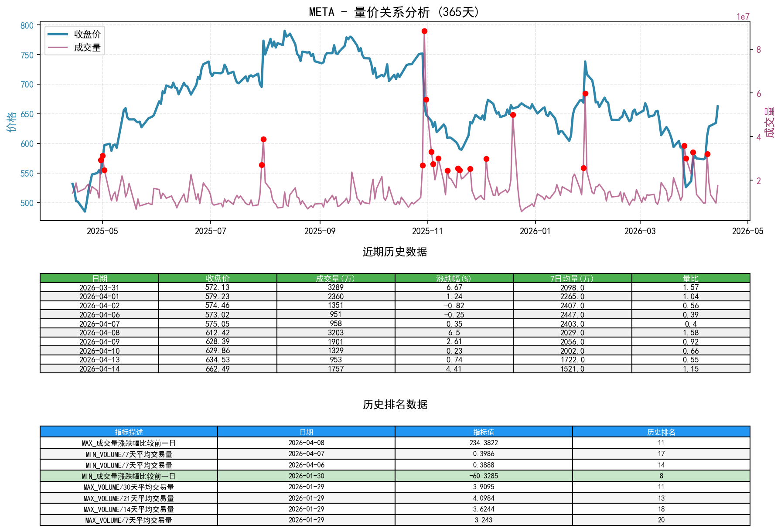Select the indicator value 234.3822
The height and width of the screenshot is (532, 781).
[x=484, y=443]
